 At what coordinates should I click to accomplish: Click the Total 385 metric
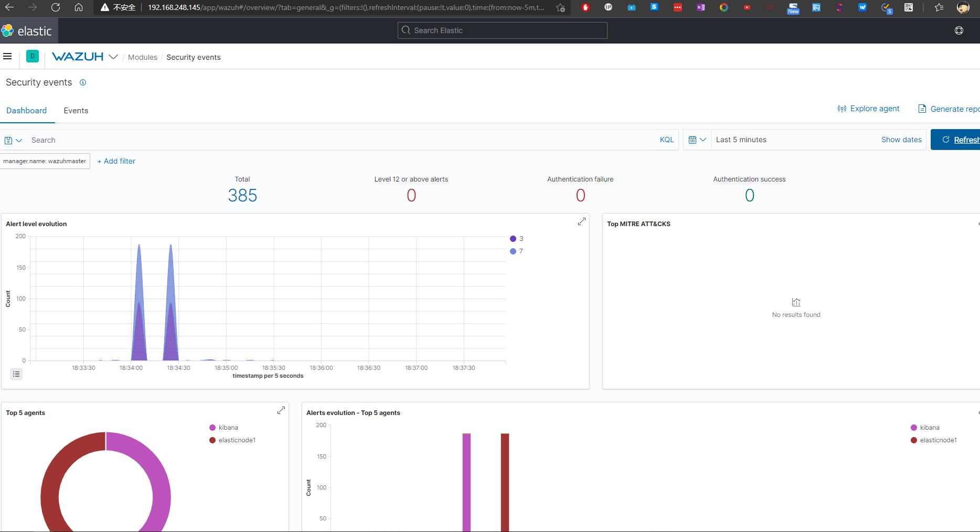(242, 195)
